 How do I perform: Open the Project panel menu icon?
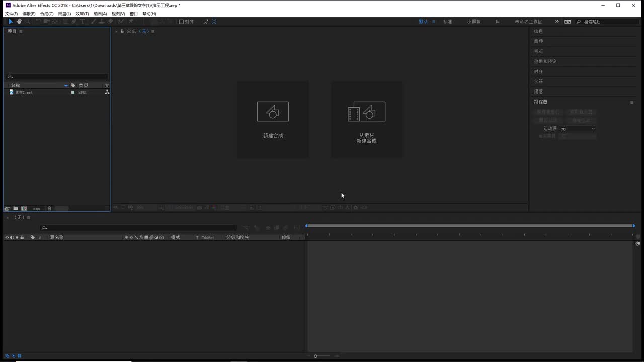(x=21, y=32)
